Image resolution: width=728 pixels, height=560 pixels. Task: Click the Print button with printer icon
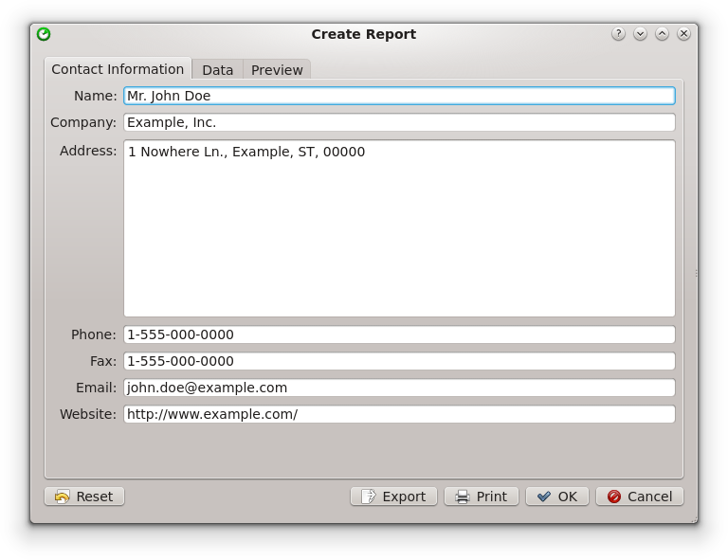(481, 496)
